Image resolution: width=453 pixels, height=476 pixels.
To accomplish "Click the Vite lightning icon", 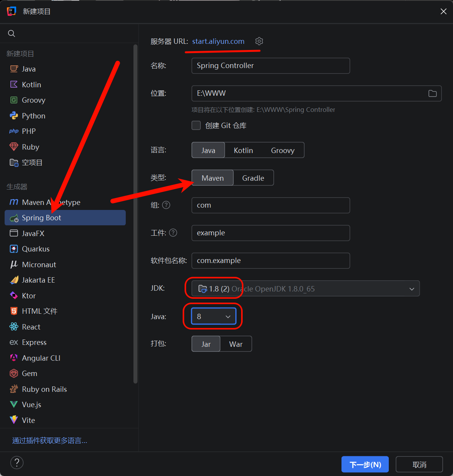I will coord(14,420).
